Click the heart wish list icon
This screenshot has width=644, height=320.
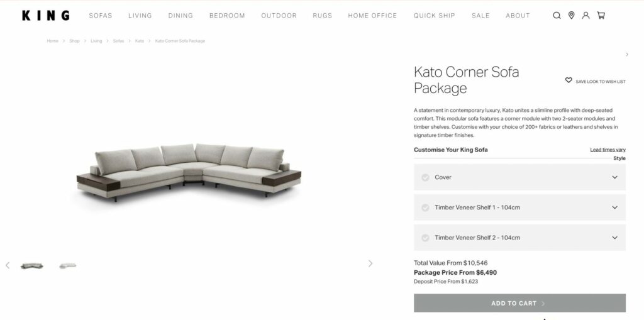(569, 80)
